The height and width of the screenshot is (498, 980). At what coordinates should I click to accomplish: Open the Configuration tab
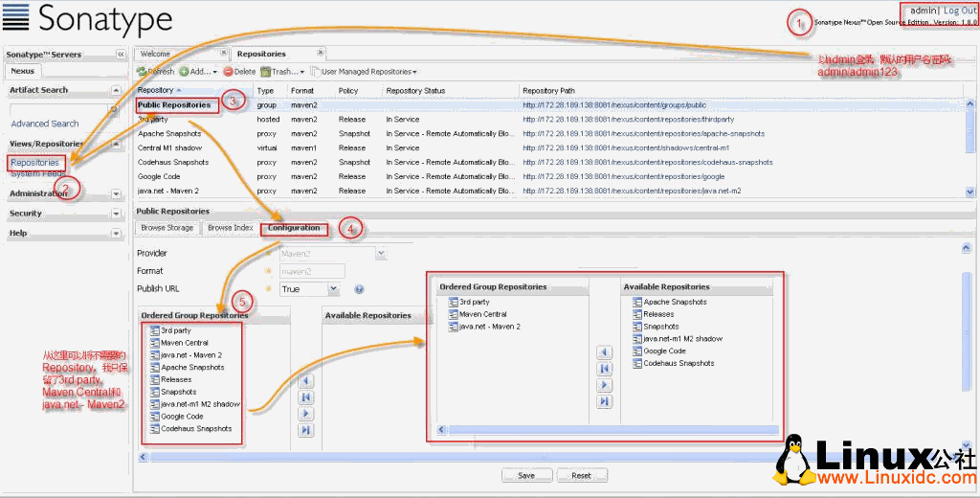click(x=294, y=228)
